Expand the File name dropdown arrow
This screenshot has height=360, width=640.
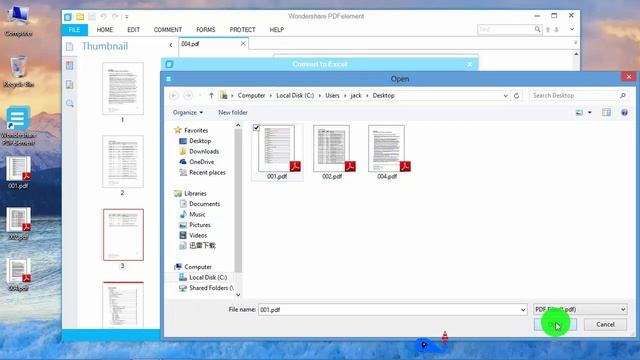(523, 310)
